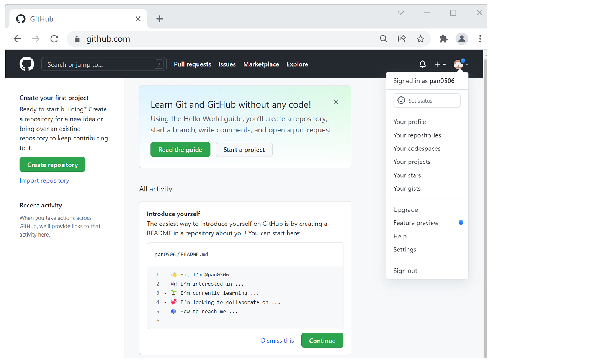Open the Chrome three-dot menu
This screenshot has width=613, height=364.
(x=480, y=39)
